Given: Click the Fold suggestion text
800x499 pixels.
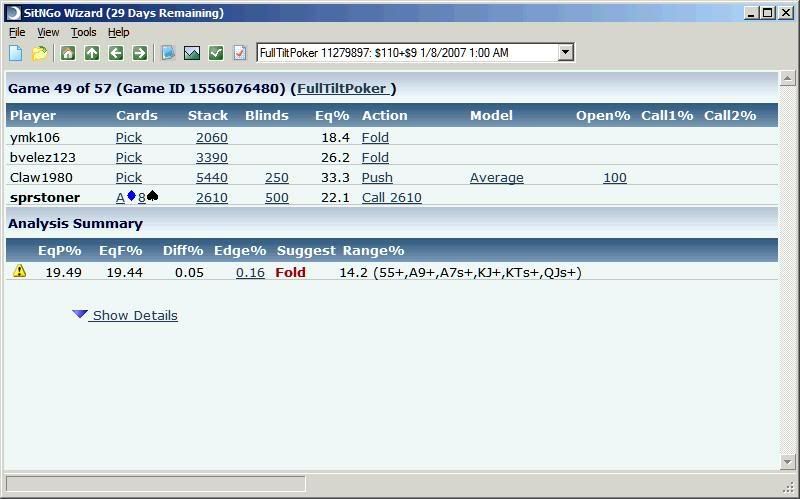Looking at the screenshot, I should coord(290,272).
